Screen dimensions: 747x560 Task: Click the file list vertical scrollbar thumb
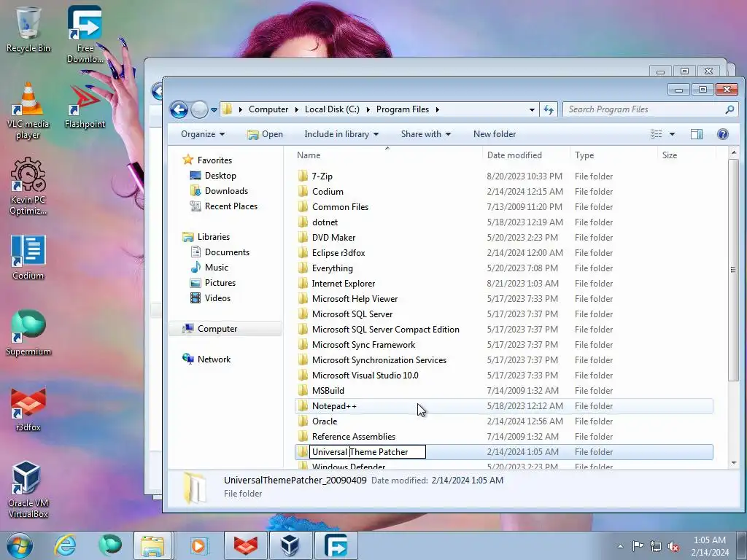point(734,270)
